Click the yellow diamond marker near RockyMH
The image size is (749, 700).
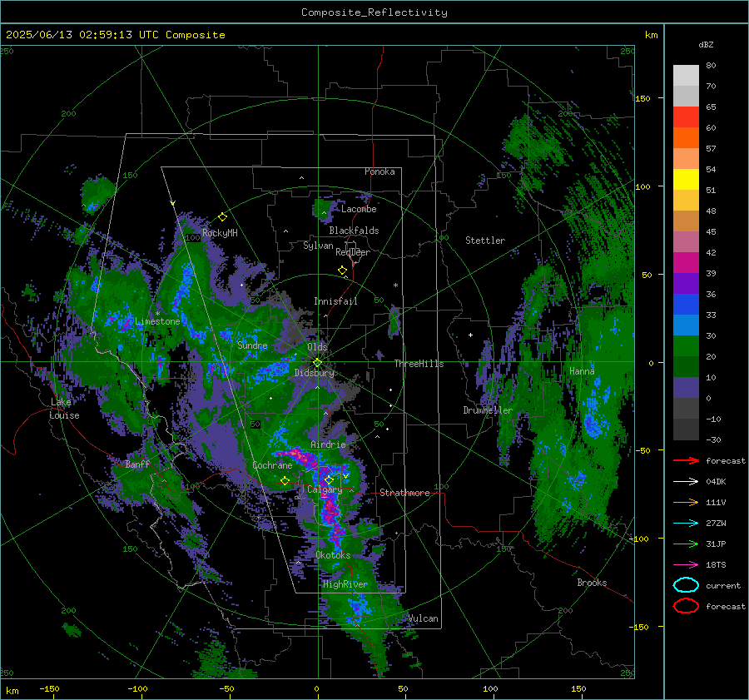222,217
